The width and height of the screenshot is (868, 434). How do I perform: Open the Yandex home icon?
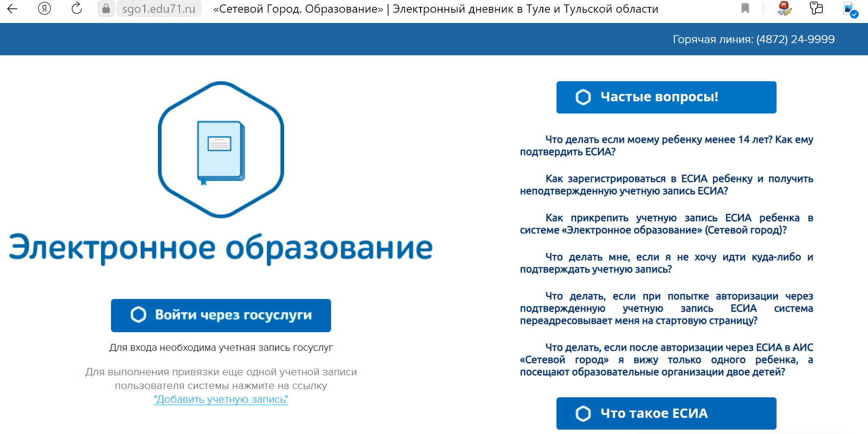coord(45,8)
